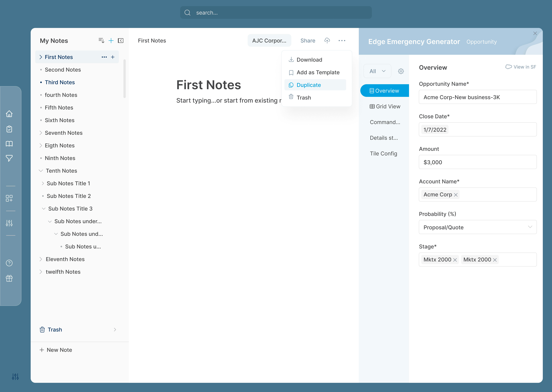Expand the Seventh Notes tree item

[x=41, y=133]
